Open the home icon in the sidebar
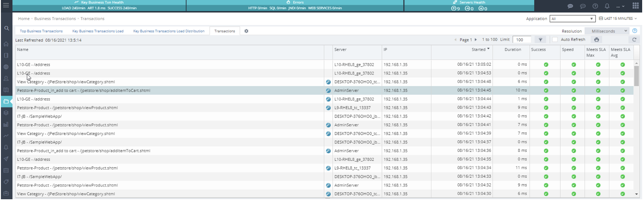Viewport: 644px width, 202px height. tap(6, 44)
